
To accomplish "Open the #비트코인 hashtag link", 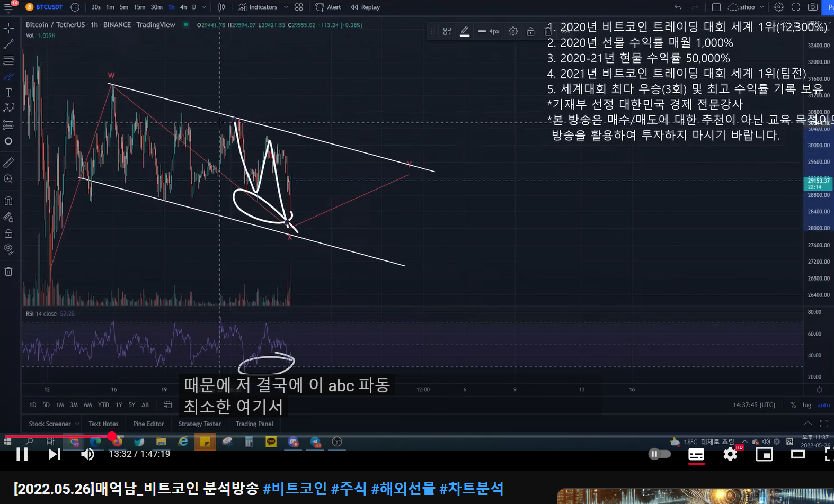I will click(x=295, y=488).
